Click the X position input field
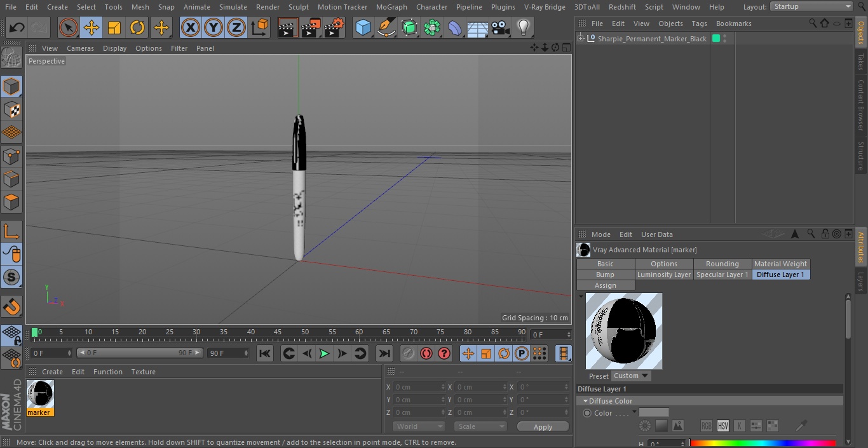This screenshot has width=868, height=448. pos(418,387)
